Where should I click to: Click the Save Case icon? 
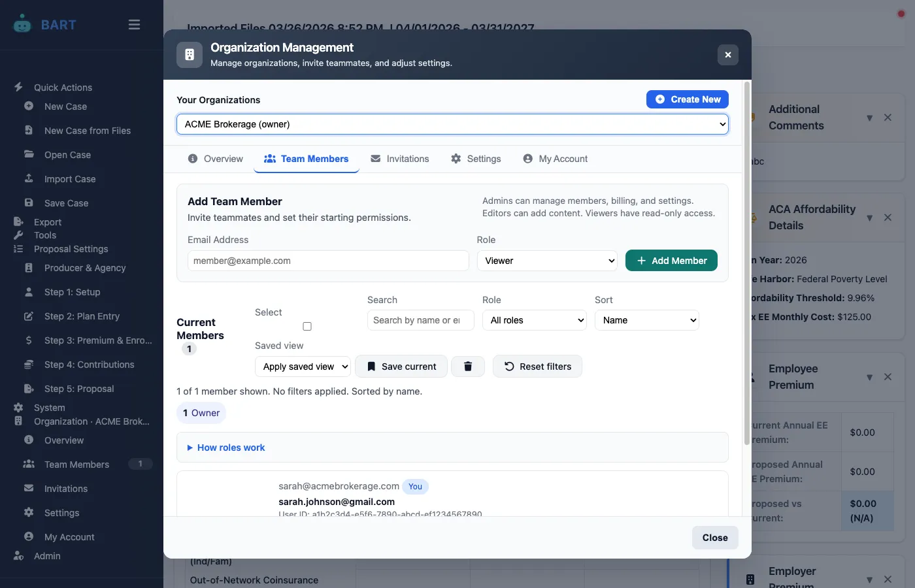[x=29, y=203]
